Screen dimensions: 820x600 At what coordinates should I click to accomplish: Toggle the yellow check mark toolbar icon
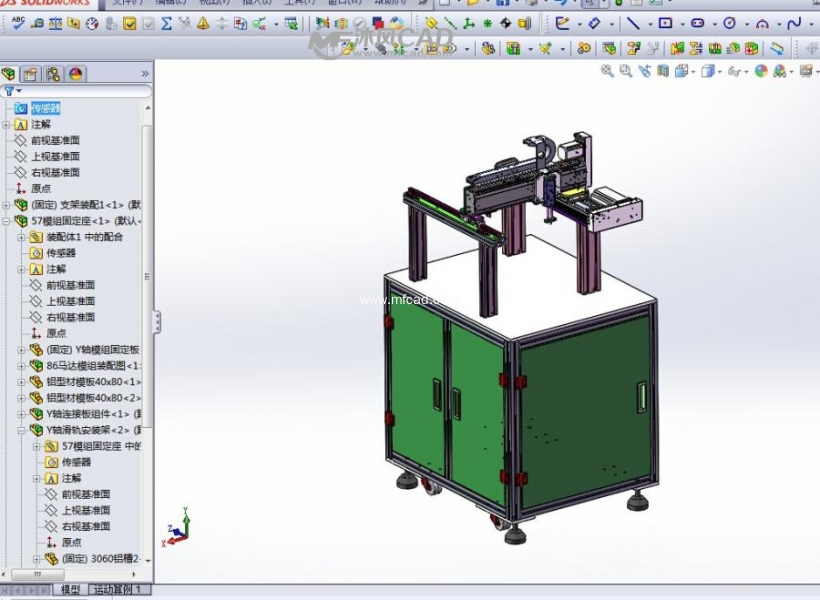(x=130, y=24)
